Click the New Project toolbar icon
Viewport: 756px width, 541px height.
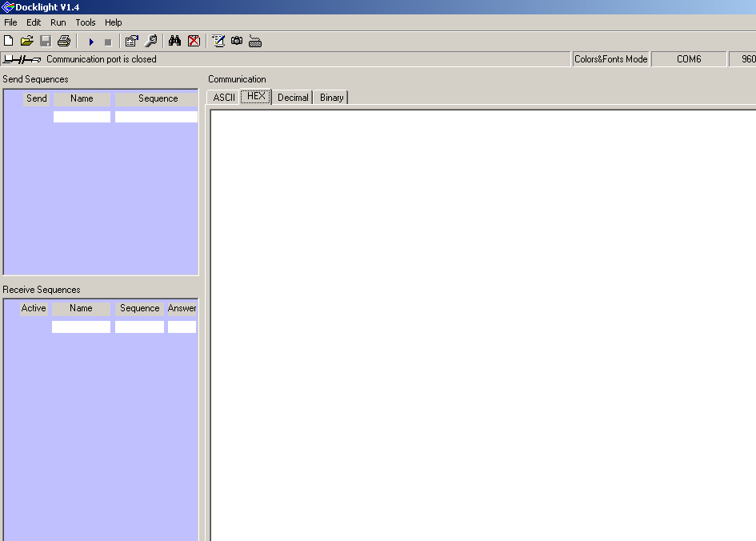(8, 41)
